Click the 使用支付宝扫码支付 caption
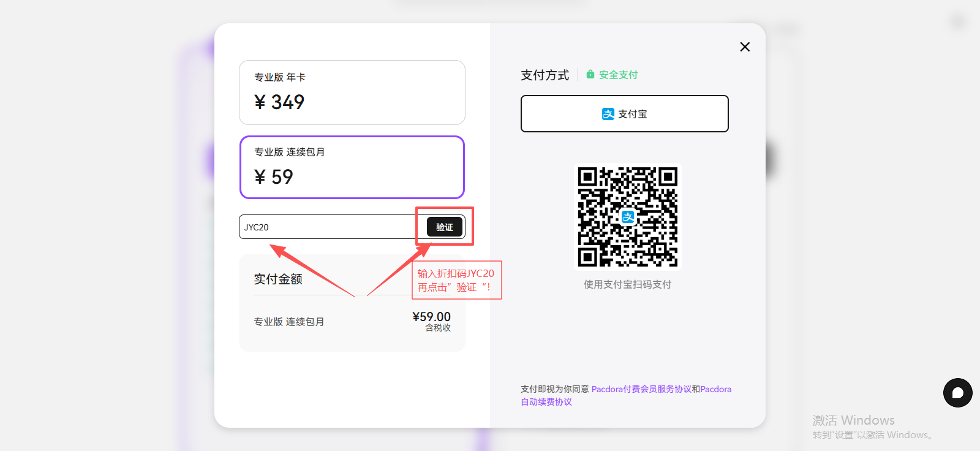 [x=628, y=284]
